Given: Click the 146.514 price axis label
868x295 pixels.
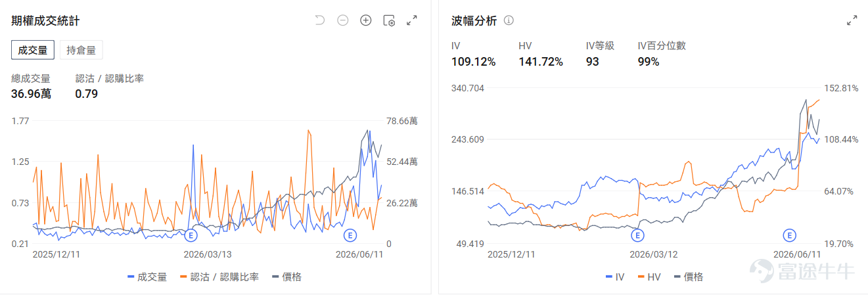Looking at the screenshot, I should tap(468, 191).
